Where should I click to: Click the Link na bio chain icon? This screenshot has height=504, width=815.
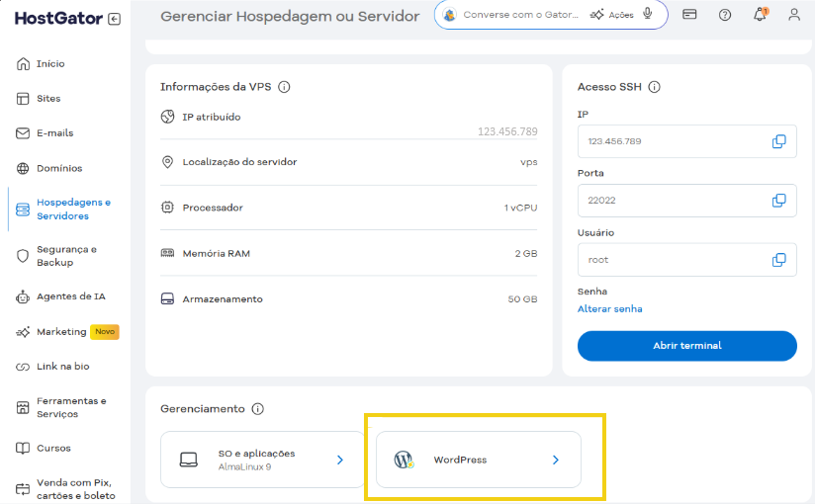point(23,368)
